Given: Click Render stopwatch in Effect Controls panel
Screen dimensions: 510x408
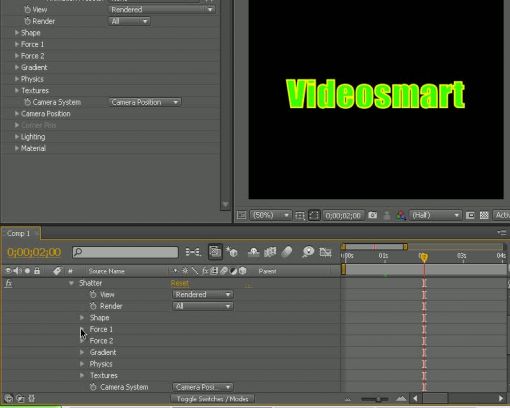Looking at the screenshot, I should (27, 21).
